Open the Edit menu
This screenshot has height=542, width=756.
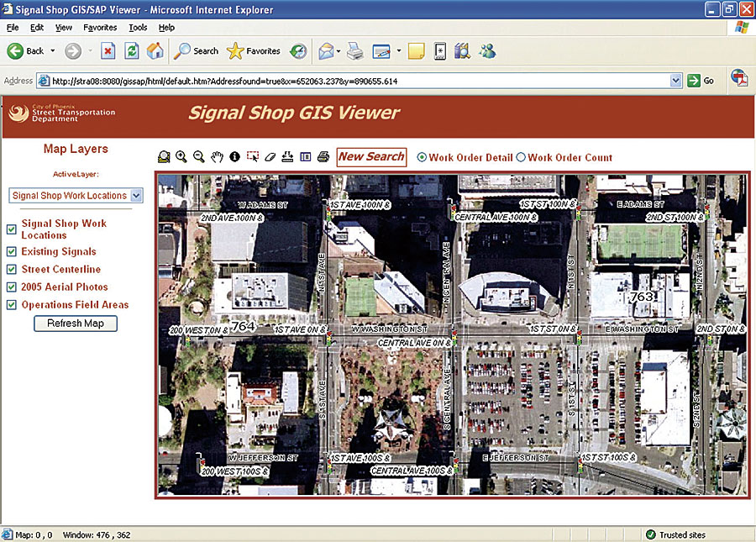pos(37,28)
